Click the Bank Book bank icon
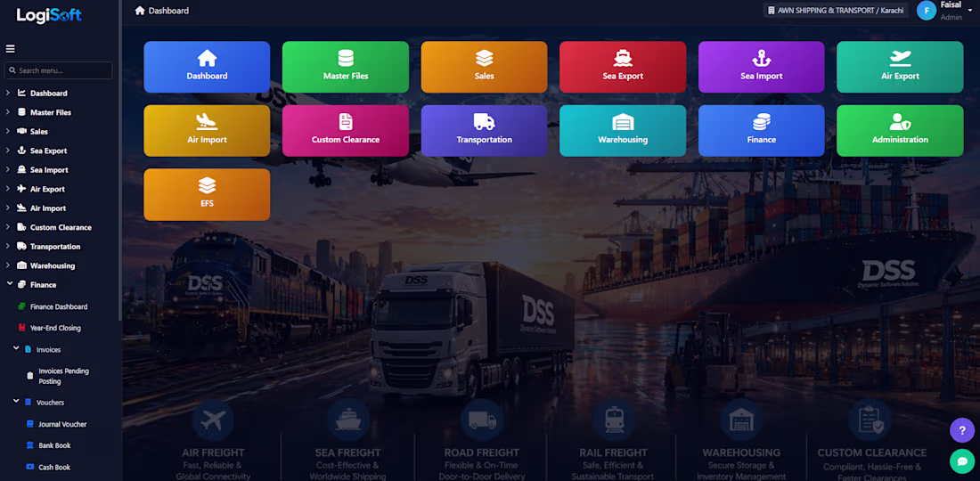This screenshot has width=980, height=481. coord(29,445)
